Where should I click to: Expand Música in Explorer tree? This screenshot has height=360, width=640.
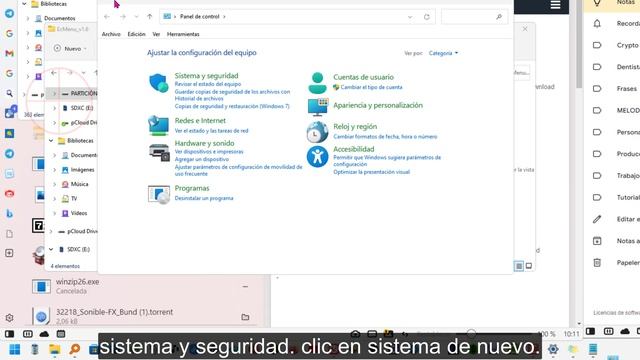coord(54,184)
